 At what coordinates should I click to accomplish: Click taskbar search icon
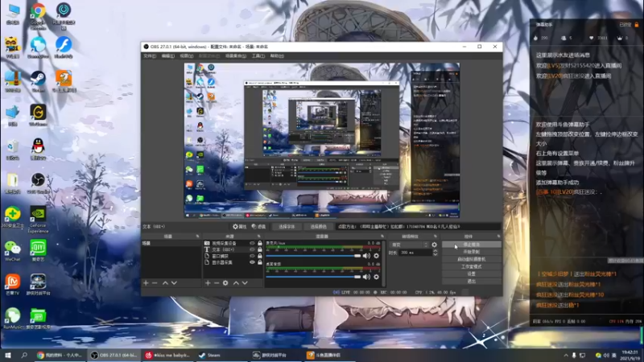click(24, 355)
